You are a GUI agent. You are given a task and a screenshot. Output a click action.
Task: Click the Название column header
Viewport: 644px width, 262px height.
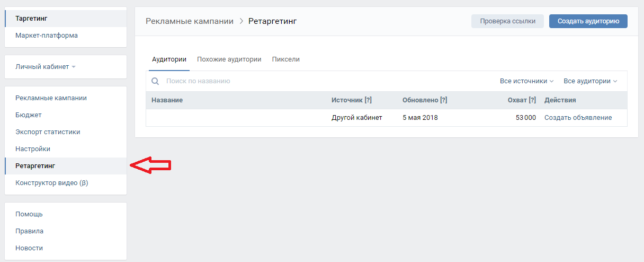(x=167, y=100)
